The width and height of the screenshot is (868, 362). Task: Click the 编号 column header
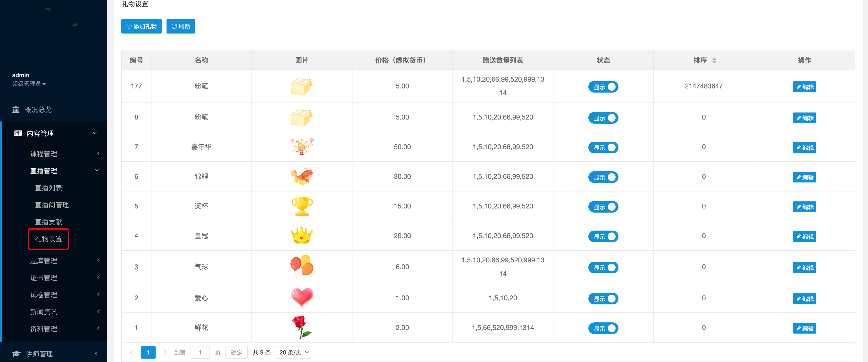coord(136,60)
